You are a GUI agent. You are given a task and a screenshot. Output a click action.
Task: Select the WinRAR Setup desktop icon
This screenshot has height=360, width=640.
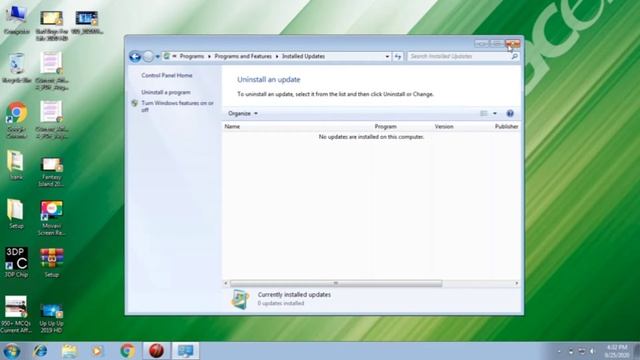[51, 262]
